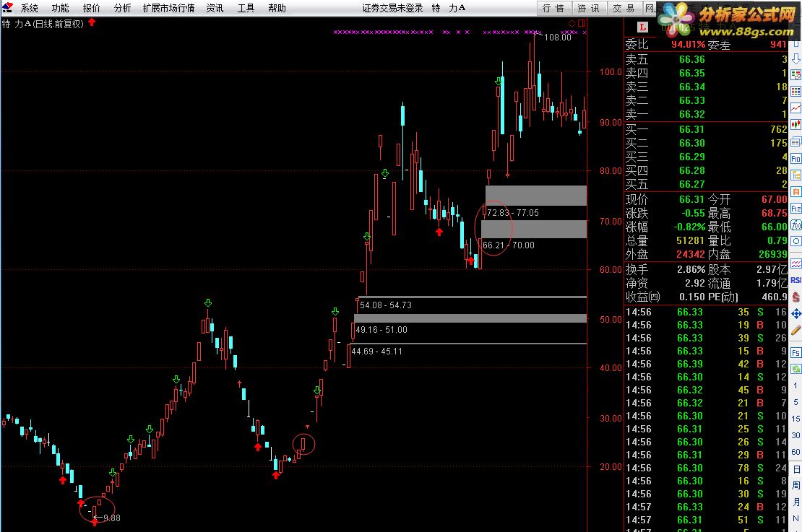Viewport: 802px width, 532px height.
Task: Click the red diamond icon above chart
Action: click(x=572, y=23)
